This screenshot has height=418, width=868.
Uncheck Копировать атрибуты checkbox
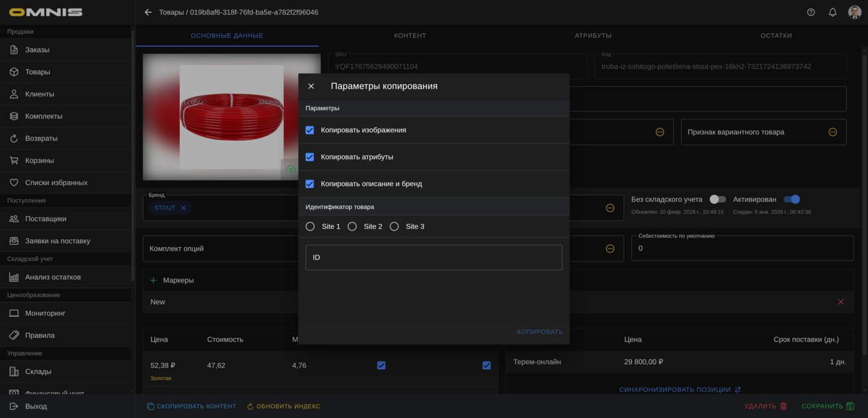click(x=310, y=157)
